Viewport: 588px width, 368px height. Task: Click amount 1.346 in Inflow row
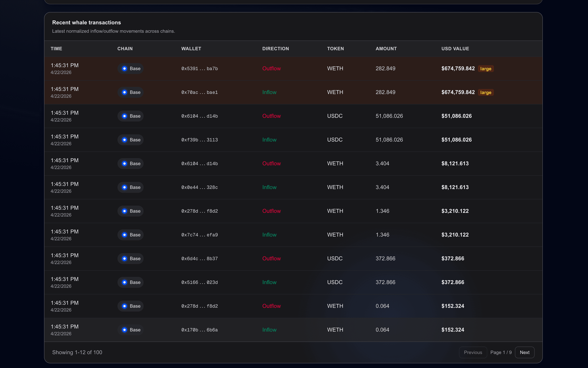point(382,235)
